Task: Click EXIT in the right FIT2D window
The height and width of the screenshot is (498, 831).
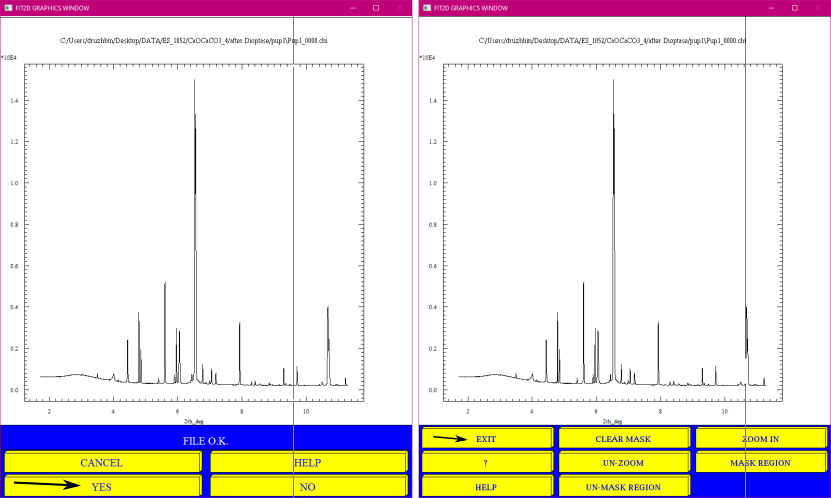Action: point(487,438)
